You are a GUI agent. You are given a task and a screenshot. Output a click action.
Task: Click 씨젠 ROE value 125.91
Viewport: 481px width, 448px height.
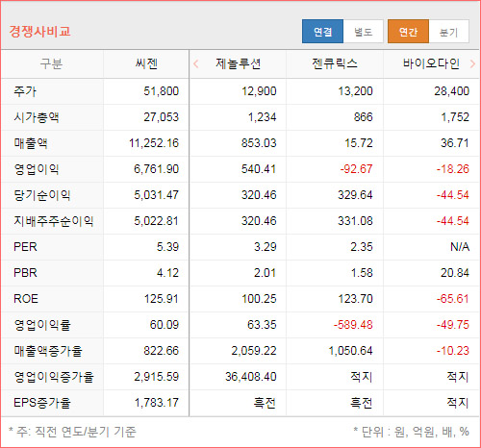pos(161,299)
